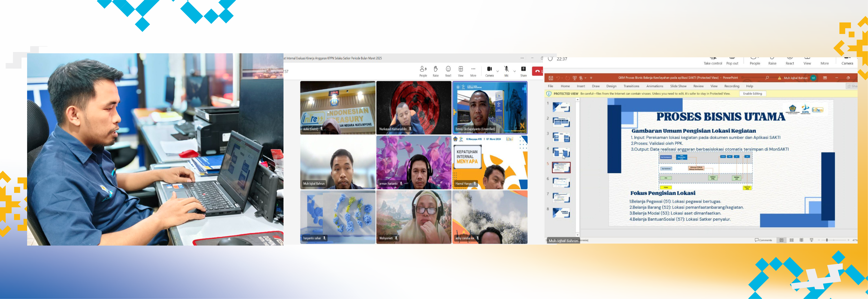Select haryanto sahar video tile

[x=338, y=217]
